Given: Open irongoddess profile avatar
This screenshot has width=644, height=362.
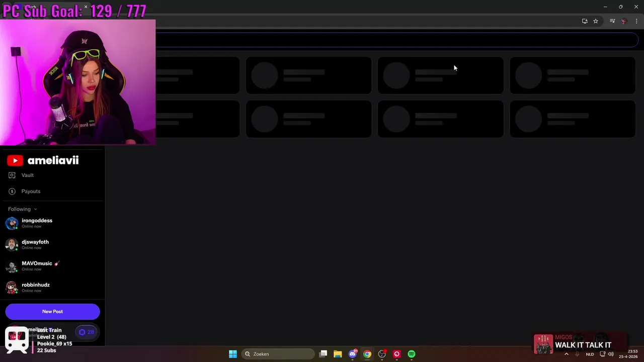Looking at the screenshot, I should coord(12,223).
